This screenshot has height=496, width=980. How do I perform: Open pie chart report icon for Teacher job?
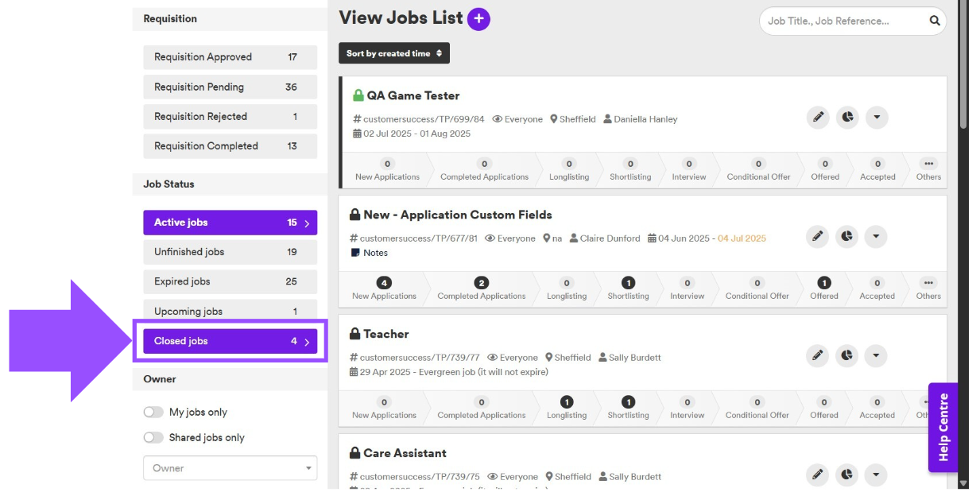(x=847, y=356)
